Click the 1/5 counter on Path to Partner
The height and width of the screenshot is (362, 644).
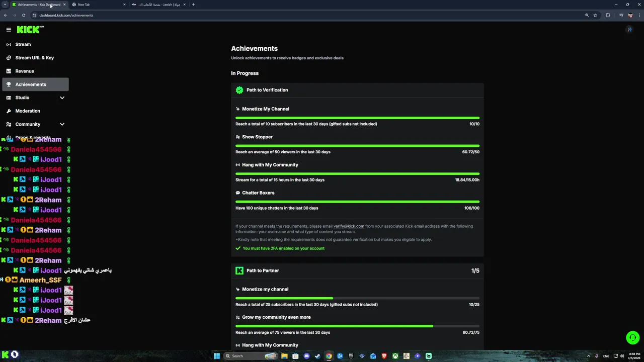475,270
